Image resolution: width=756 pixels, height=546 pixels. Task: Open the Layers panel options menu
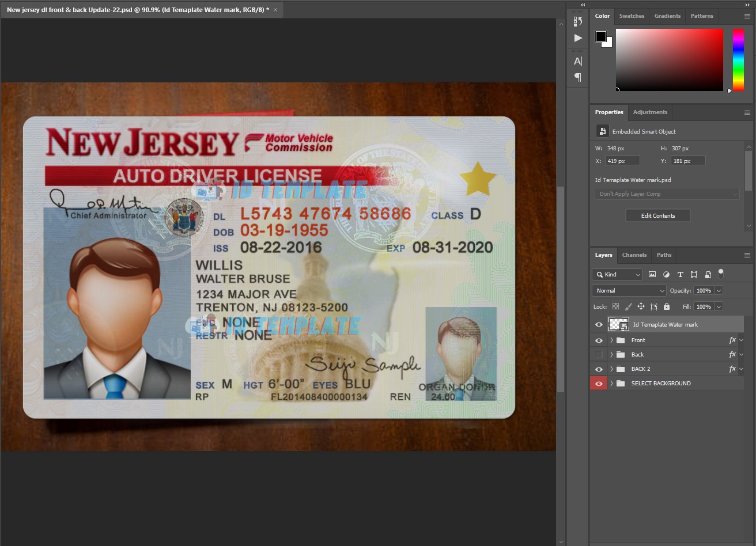pyautogui.click(x=747, y=256)
